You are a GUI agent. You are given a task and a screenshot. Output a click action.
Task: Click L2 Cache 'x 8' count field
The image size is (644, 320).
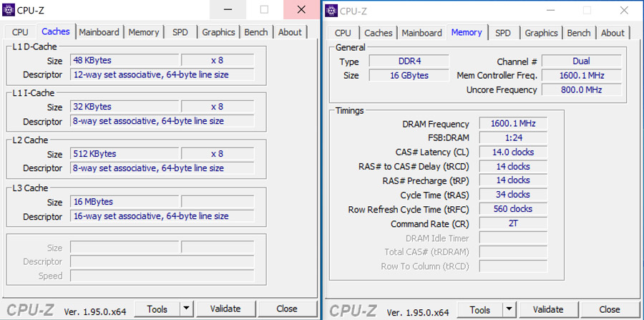[x=218, y=154]
